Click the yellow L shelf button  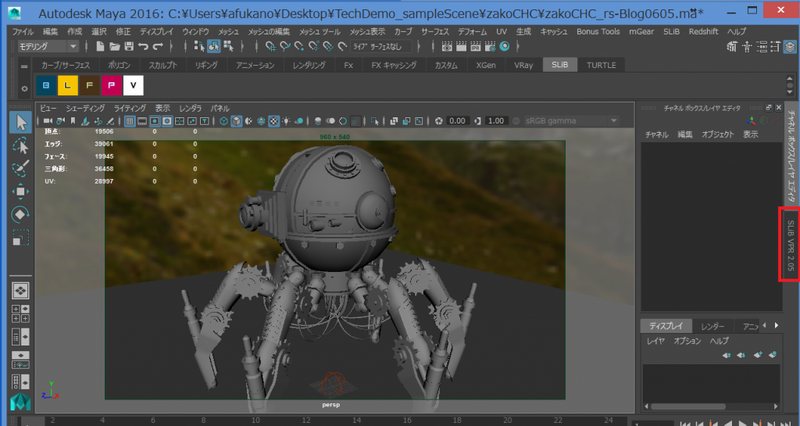pyautogui.click(x=68, y=85)
